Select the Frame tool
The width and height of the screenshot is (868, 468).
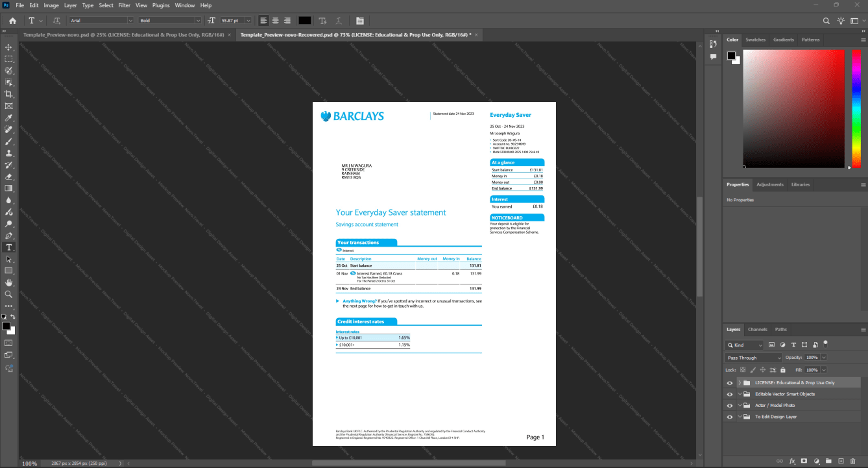click(x=9, y=106)
